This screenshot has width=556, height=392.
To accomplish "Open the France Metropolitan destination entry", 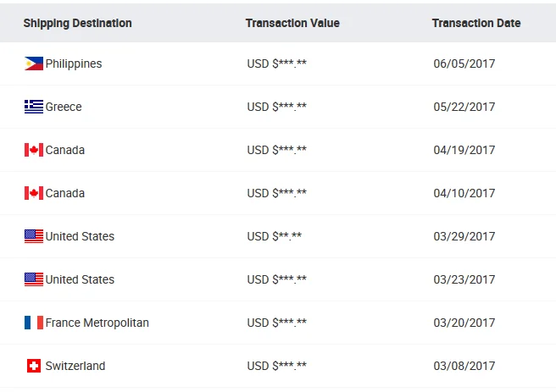I will point(97,323).
